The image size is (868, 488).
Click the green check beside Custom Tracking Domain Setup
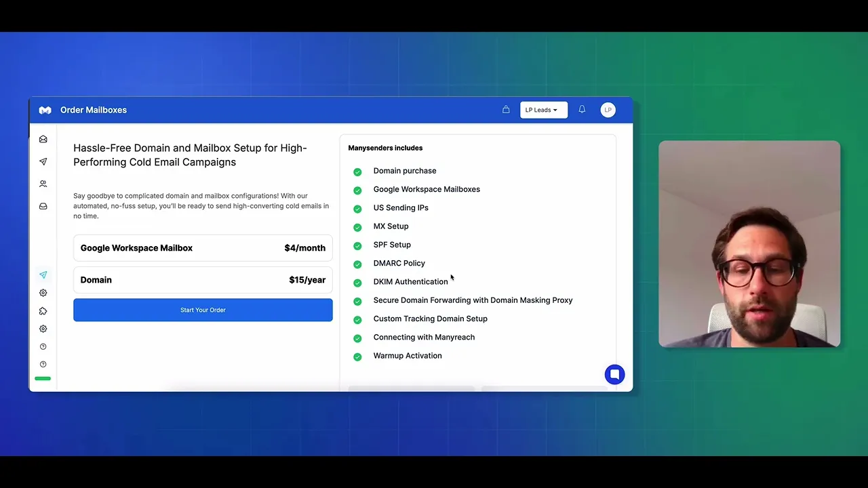[357, 320]
